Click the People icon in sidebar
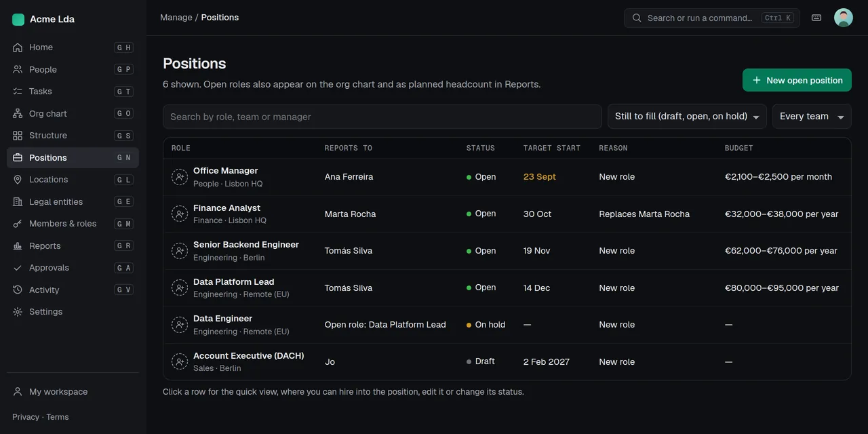 (x=18, y=69)
